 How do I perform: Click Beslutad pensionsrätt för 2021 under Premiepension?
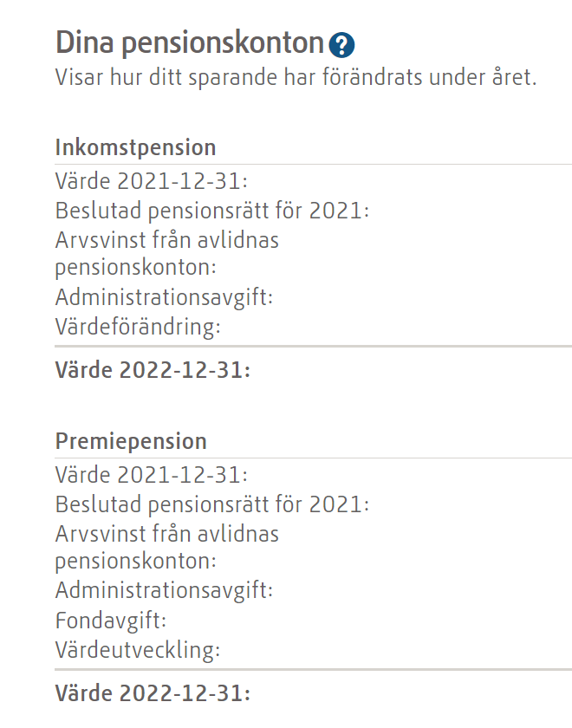coord(212,504)
